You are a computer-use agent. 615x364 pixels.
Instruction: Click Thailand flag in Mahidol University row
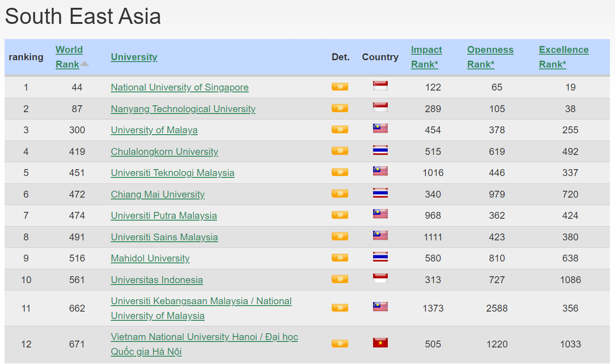tap(380, 257)
